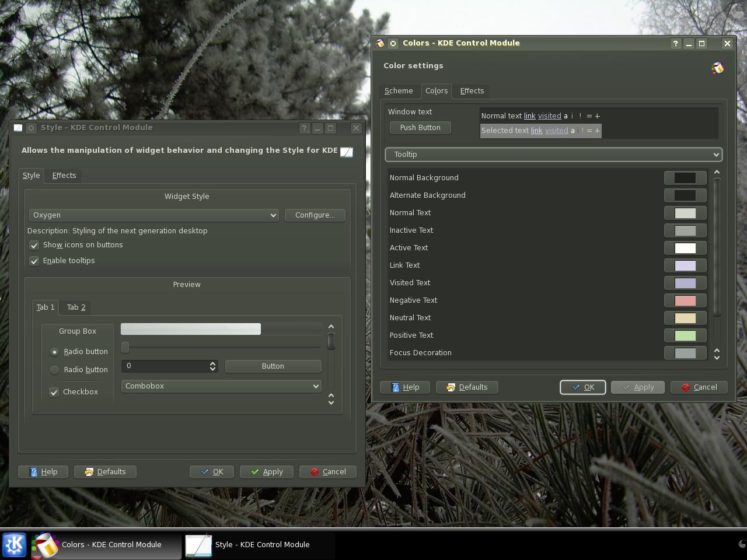The width and height of the screenshot is (747, 560).
Task: Pick the Negative Text color swatch
Action: point(685,300)
